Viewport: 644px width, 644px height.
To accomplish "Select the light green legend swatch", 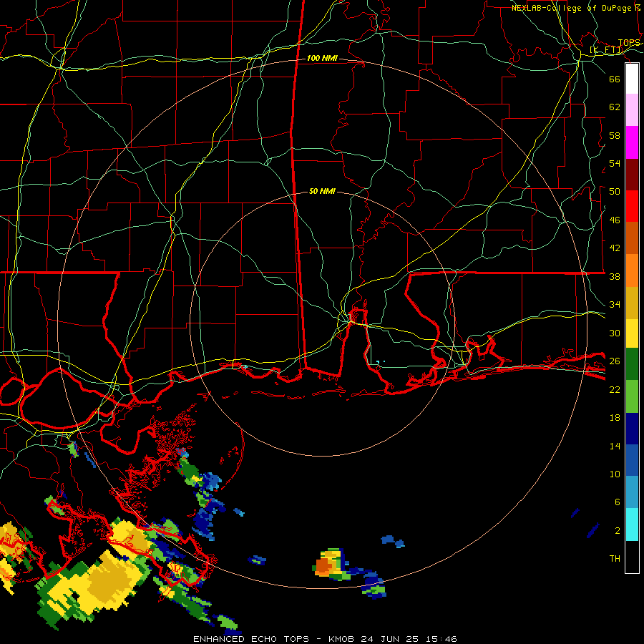I will (632, 396).
